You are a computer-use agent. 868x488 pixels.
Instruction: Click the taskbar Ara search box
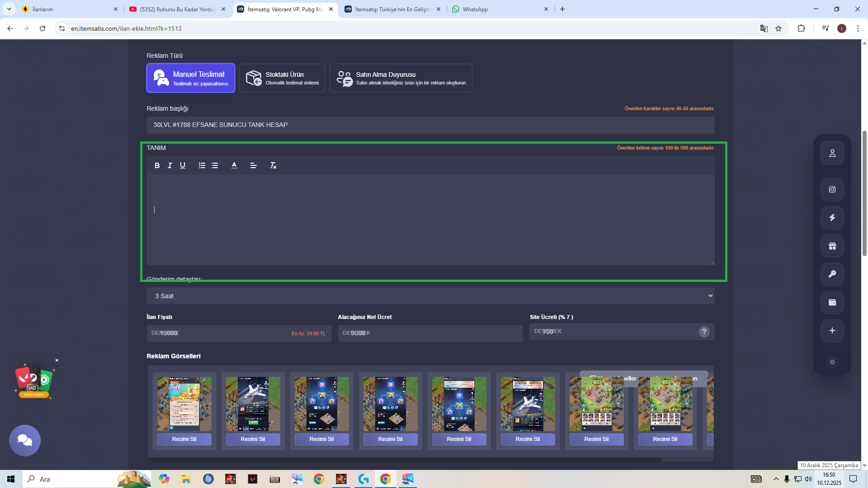[87, 479]
